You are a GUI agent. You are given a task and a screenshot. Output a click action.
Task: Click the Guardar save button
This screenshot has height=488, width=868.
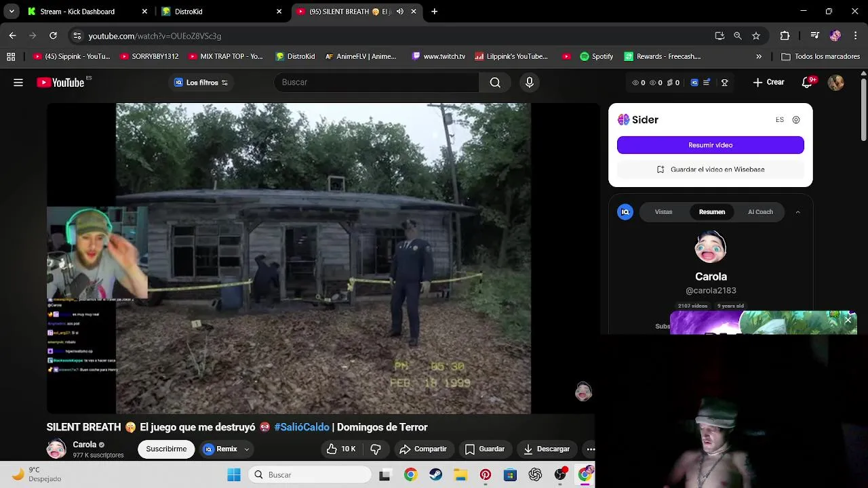485,449
